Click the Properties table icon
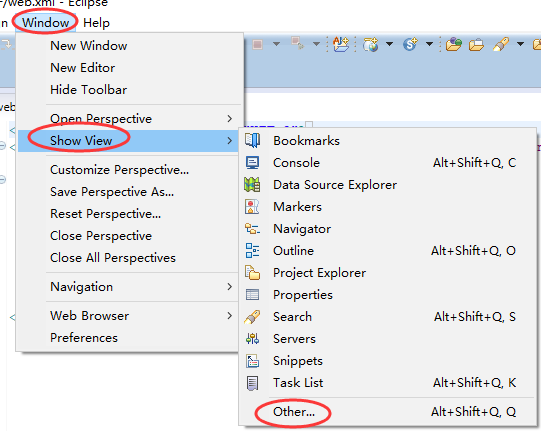 [x=253, y=295]
